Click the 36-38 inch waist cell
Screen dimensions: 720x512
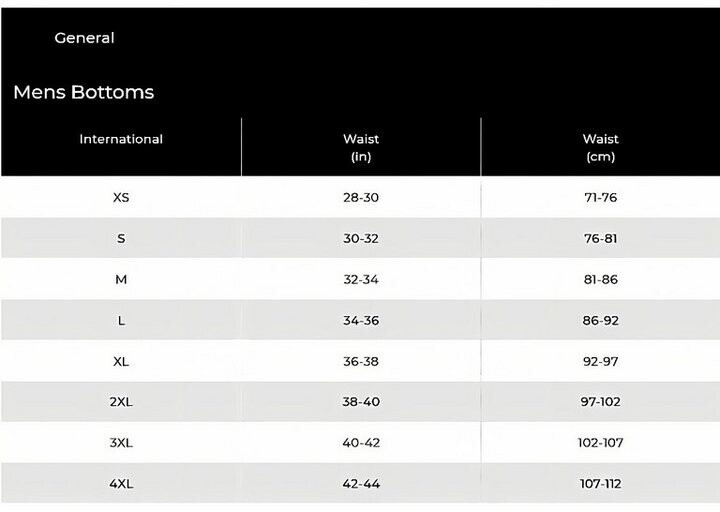click(x=361, y=362)
